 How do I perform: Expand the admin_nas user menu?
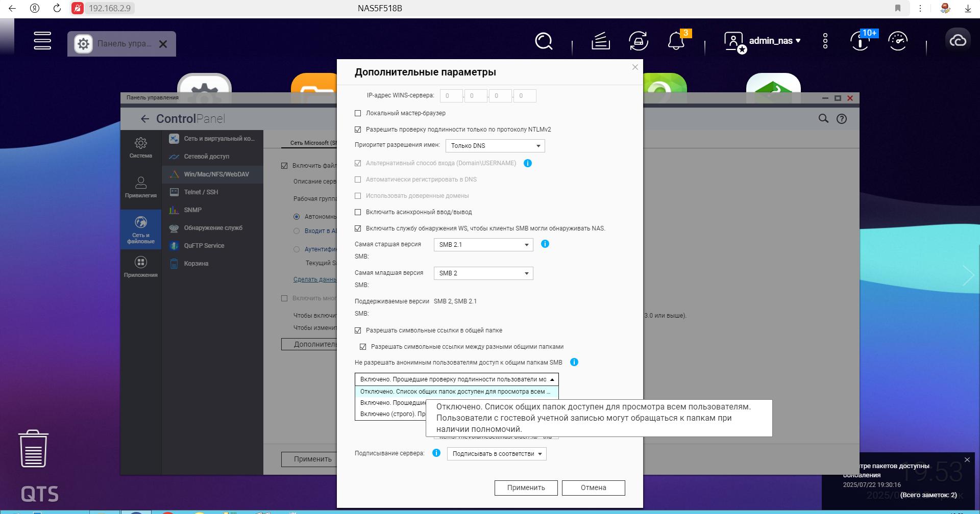(774, 41)
